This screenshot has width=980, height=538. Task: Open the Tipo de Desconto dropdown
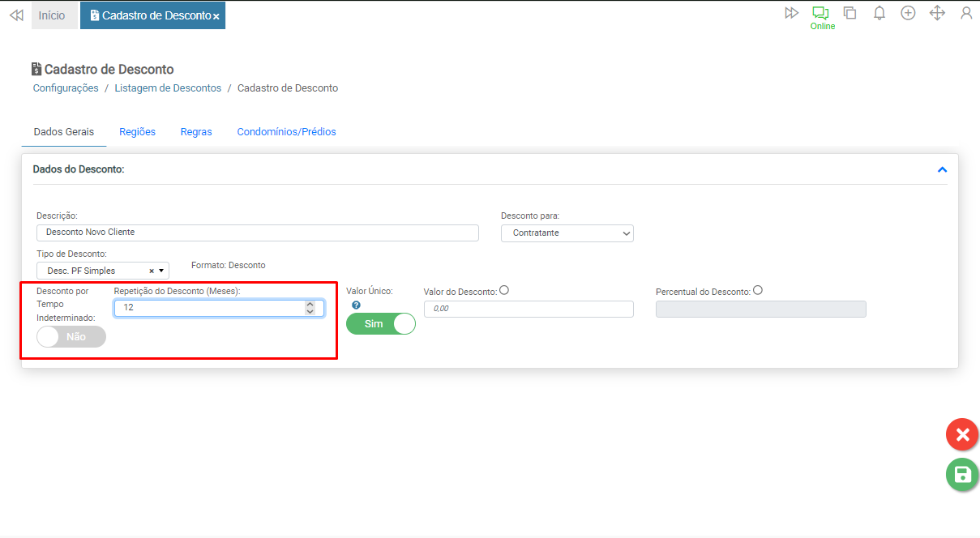click(102, 271)
